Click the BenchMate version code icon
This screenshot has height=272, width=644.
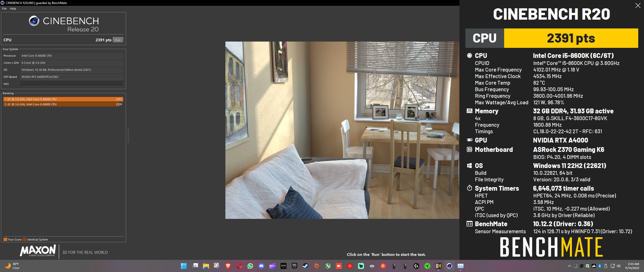(469, 224)
